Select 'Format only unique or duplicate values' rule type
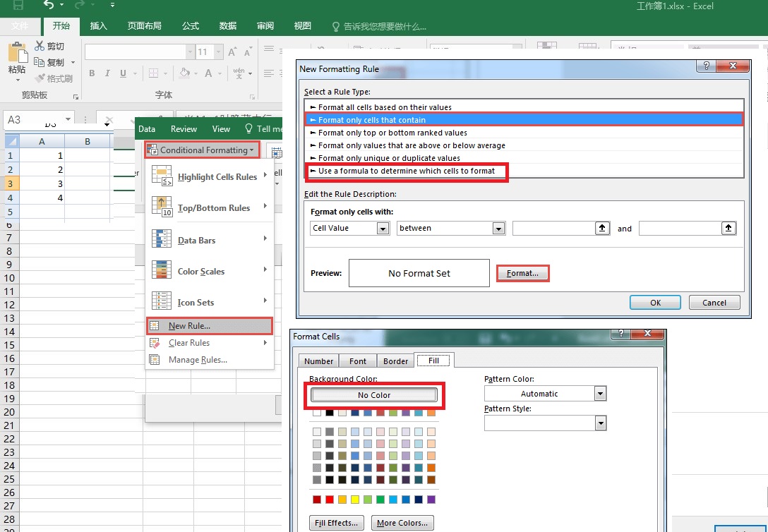This screenshot has width=768, height=532. 524,158
